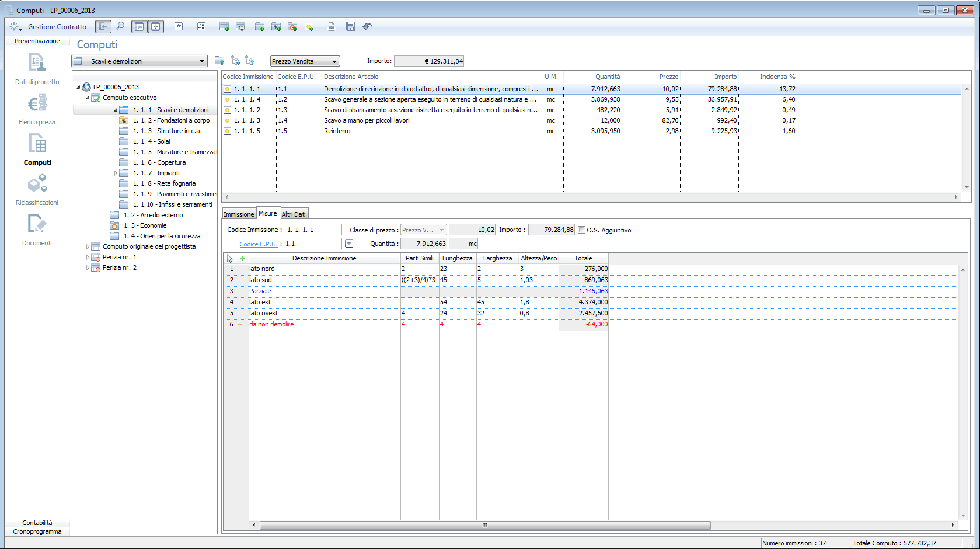Click green plus to add measurement row

[x=242, y=258]
